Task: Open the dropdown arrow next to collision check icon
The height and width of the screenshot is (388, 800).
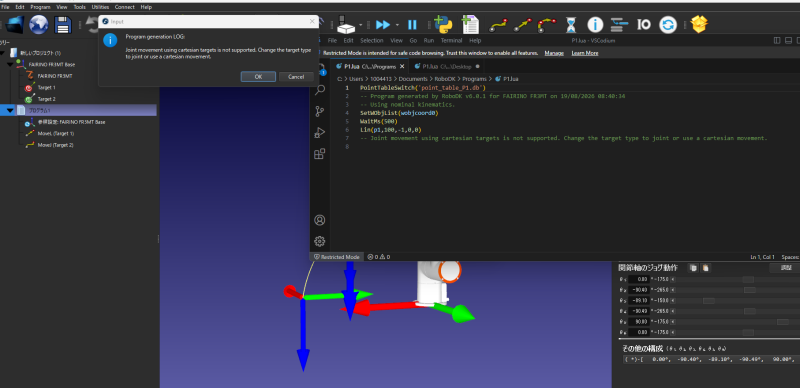Action: pyautogui.click(x=361, y=25)
